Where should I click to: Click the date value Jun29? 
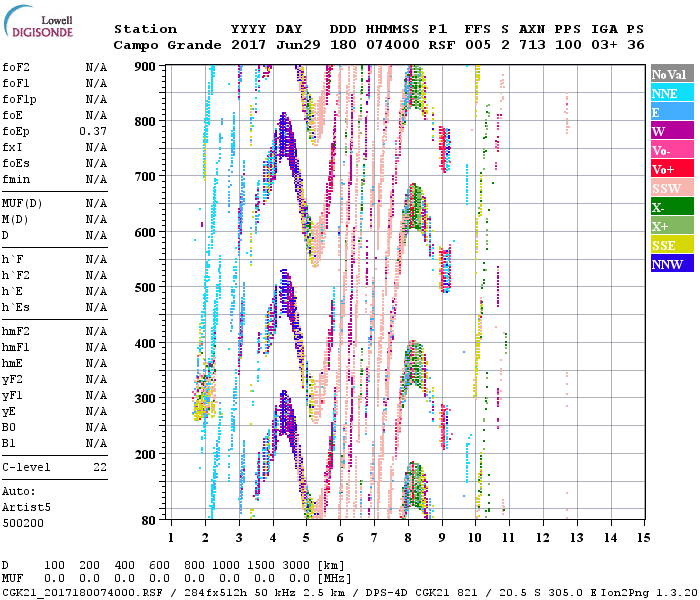point(298,45)
